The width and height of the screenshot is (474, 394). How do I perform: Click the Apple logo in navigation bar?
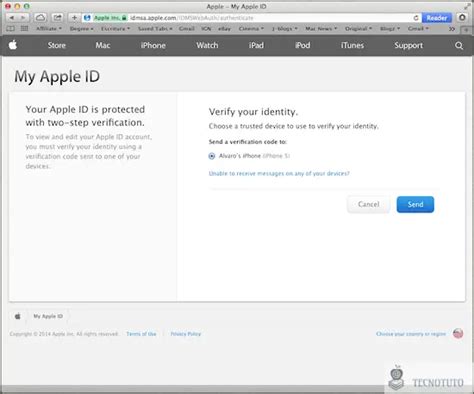pyautogui.click(x=13, y=45)
